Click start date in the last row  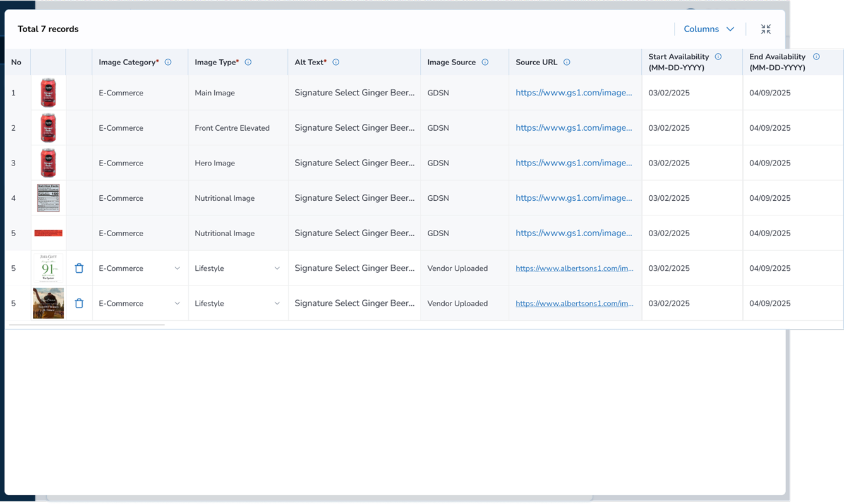pyautogui.click(x=669, y=303)
